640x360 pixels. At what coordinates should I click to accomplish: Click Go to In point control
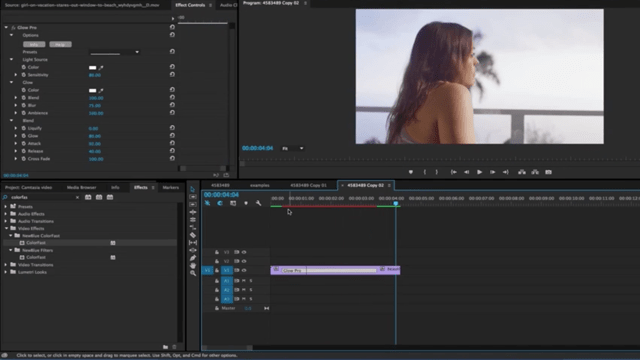coord(453,172)
